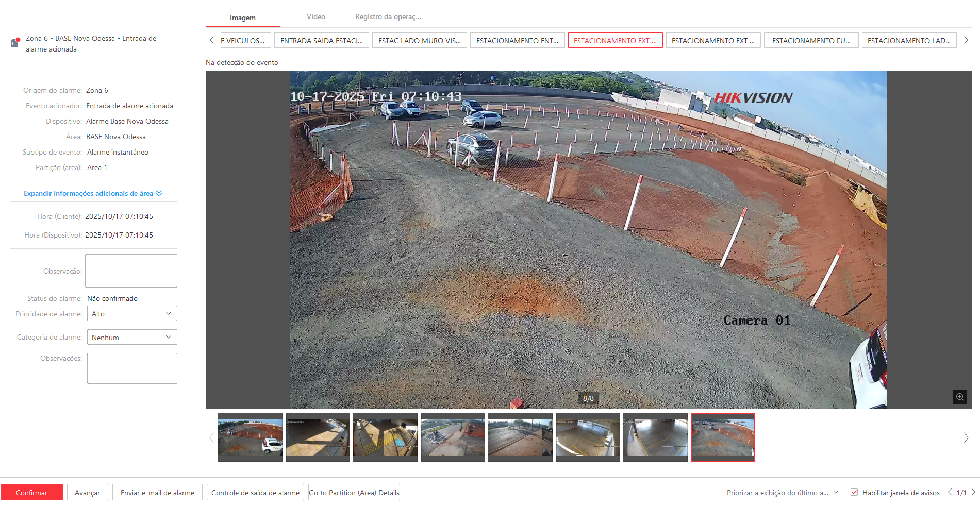The height and width of the screenshot is (506, 980).
Task: Select first thumbnail with white car
Action: coord(250,437)
